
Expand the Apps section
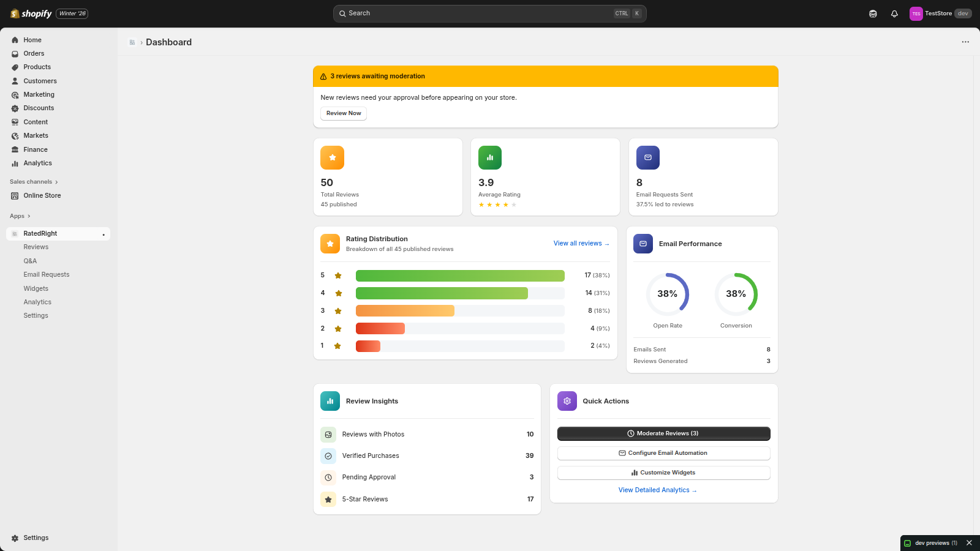pos(20,216)
